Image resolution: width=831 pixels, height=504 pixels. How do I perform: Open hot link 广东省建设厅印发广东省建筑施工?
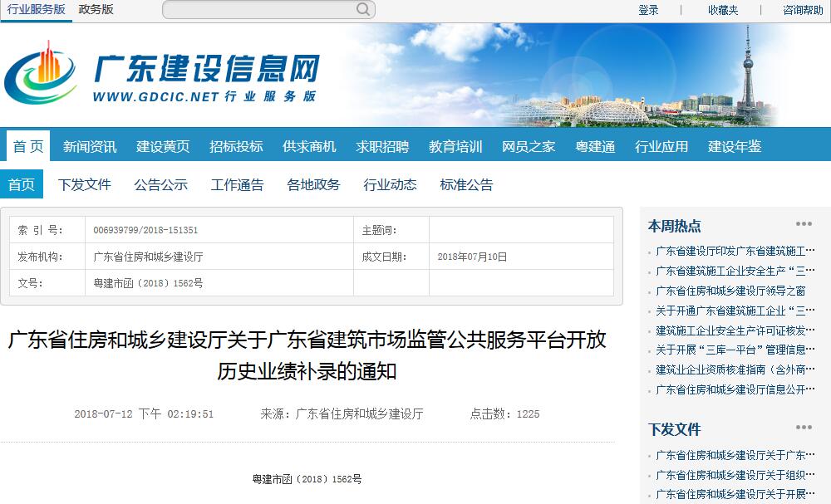pyautogui.click(x=735, y=251)
